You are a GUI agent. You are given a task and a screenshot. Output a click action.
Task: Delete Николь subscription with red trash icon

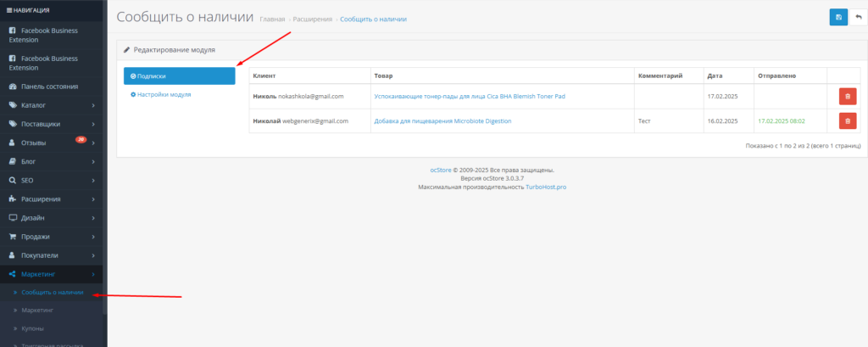(847, 97)
